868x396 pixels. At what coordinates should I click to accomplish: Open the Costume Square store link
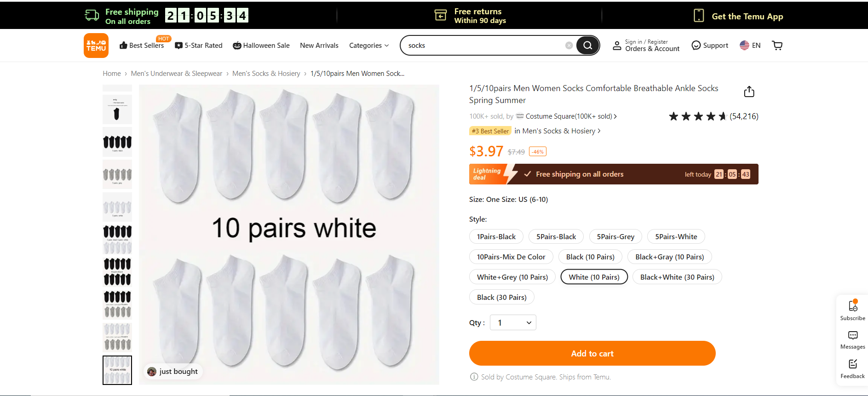[566, 116]
